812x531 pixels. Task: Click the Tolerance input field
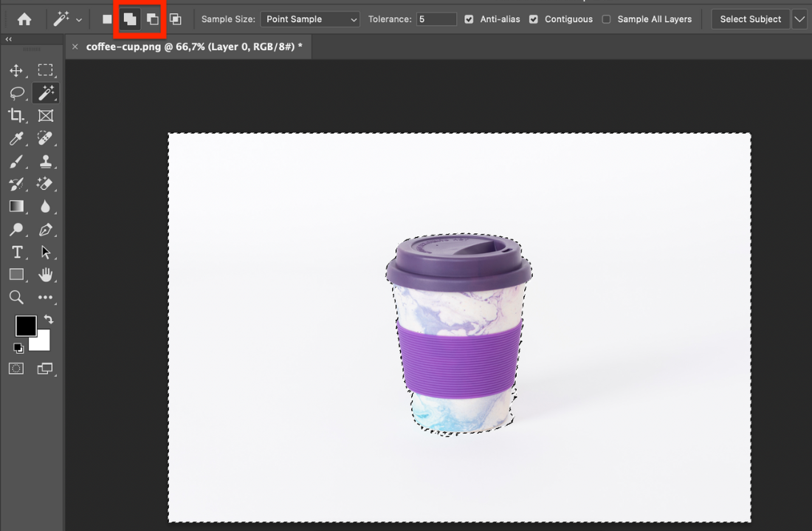436,19
